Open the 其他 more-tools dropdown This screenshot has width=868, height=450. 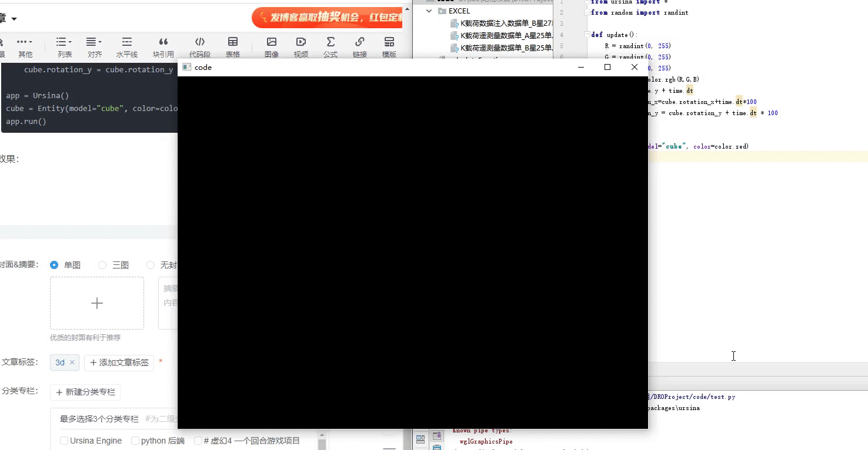coord(25,42)
